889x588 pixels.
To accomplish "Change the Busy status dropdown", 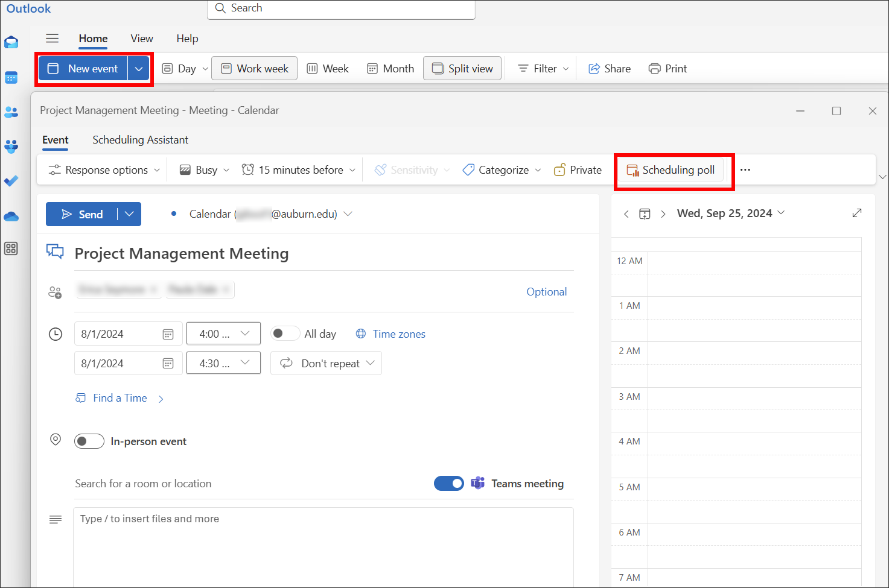I will click(x=205, y=170).
